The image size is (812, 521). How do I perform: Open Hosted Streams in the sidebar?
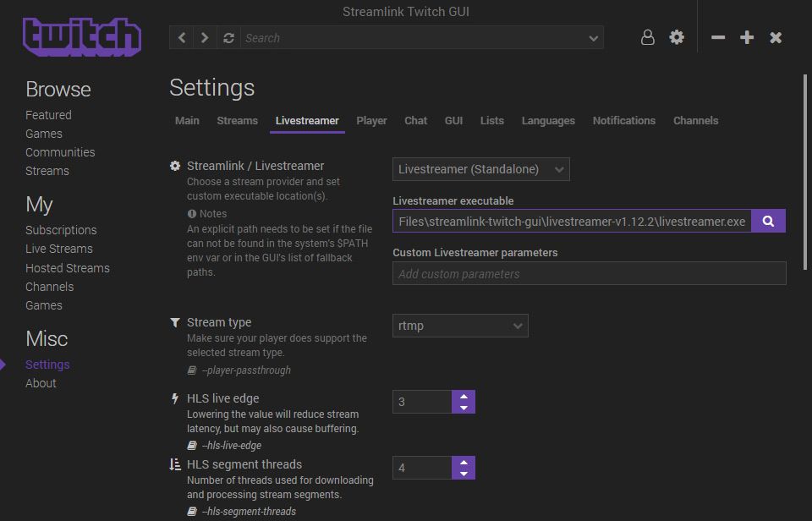tap(68, 268)
